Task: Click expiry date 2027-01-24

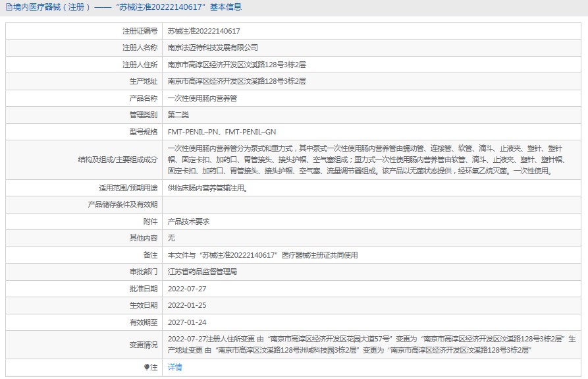Action: coord(187,322)
